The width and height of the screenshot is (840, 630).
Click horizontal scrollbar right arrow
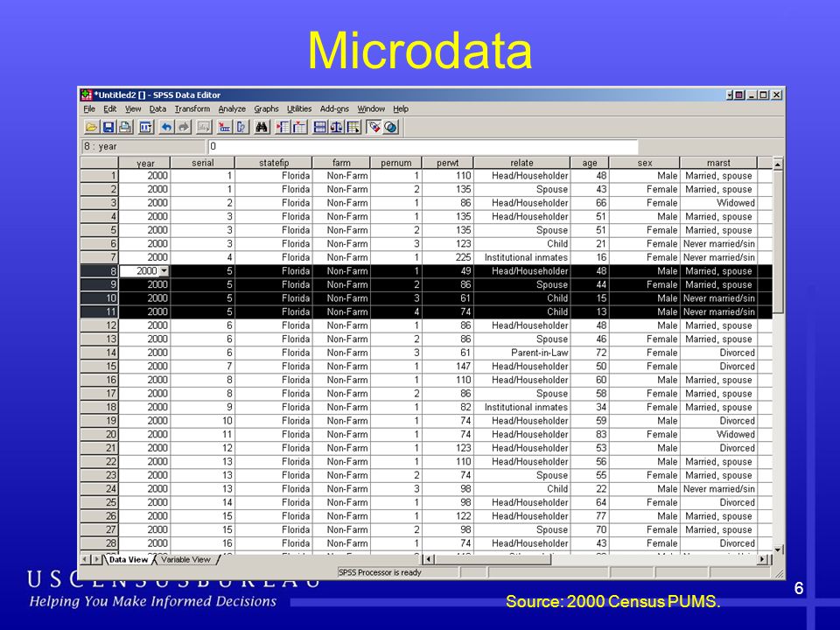tap(762, 559)
